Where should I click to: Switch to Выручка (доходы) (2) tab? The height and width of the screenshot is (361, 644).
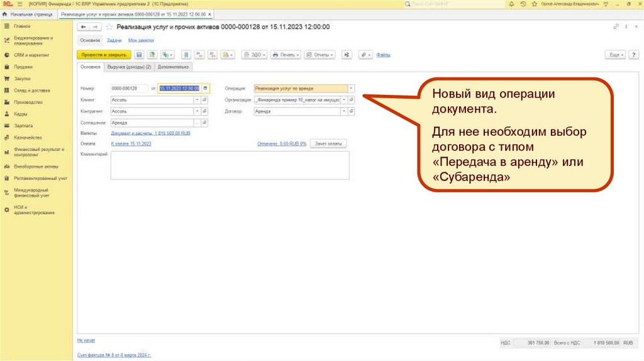click(129, 67)
